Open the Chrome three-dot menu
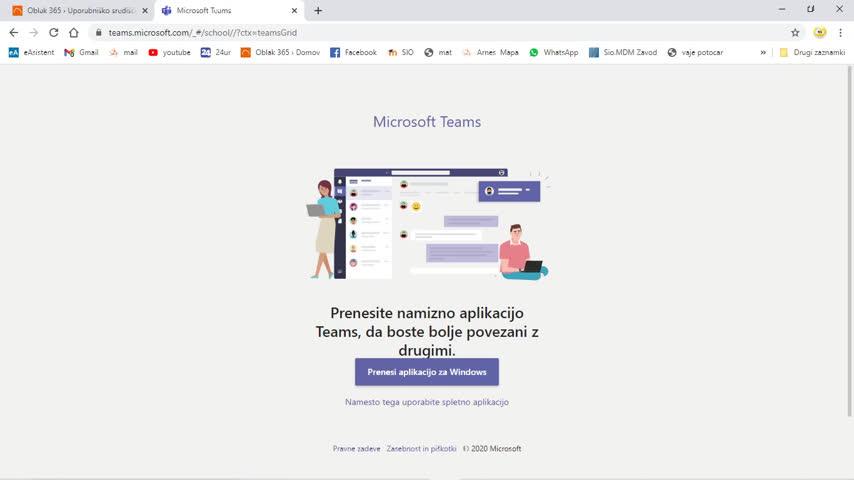Screen dimensions: 854x480 pos(840,32)
